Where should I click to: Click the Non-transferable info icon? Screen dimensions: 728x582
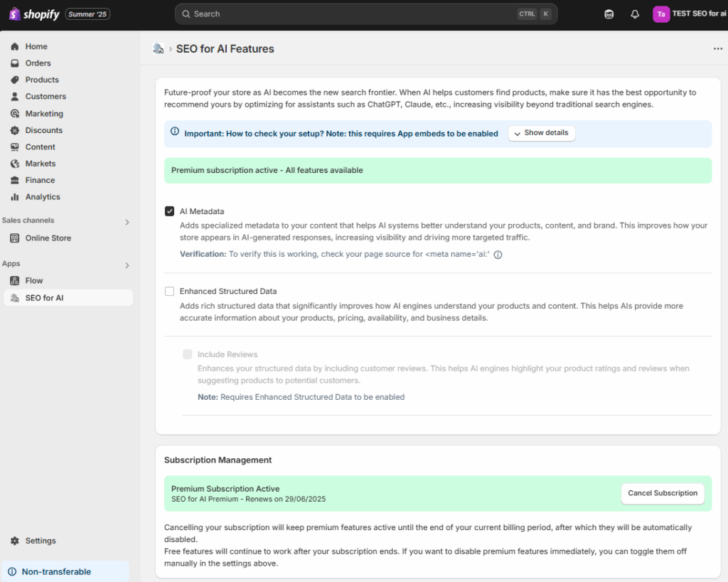click(x=12, y=572)
